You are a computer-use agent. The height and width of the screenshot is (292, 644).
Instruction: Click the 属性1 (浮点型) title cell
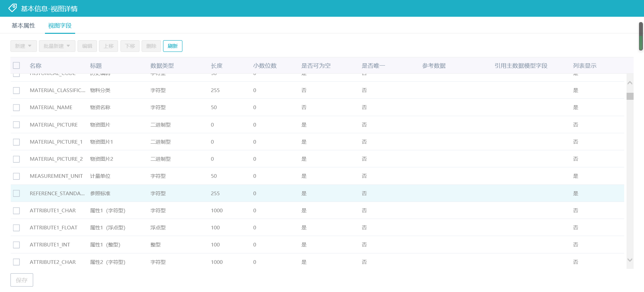tap(108, 228)
